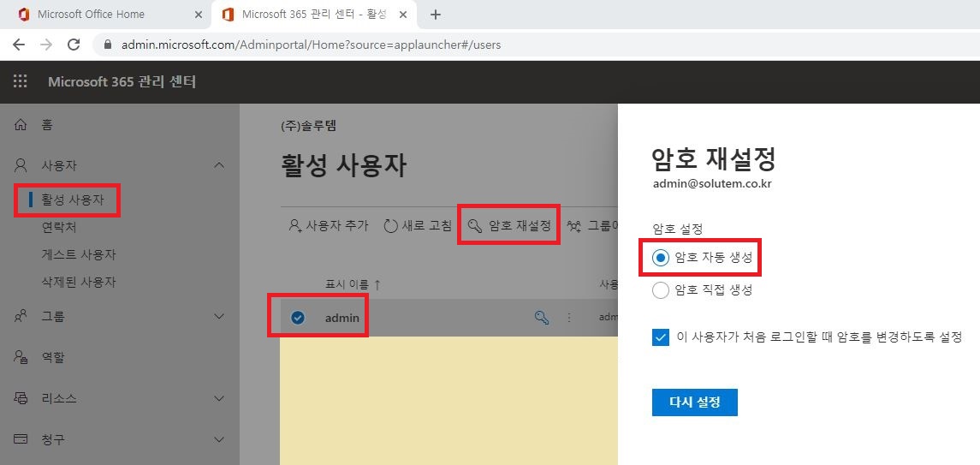Click the Microsoft 365 관리 센터 header title
The height and width of the screenshot is (465, 980).
pyautogui.click(x=122, y=82)
